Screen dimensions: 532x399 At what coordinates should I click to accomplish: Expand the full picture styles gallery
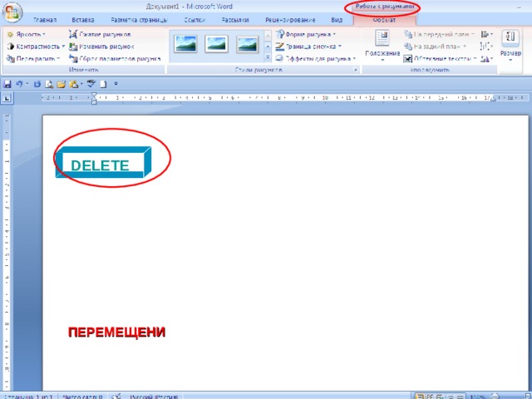268,57
